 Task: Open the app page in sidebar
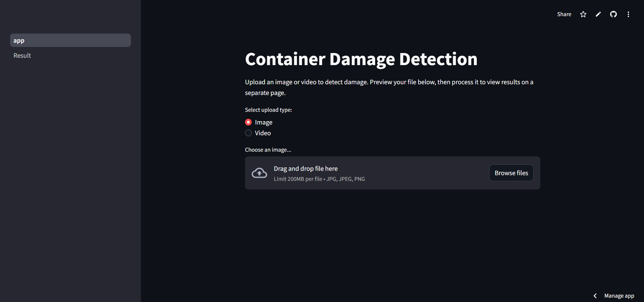(70, 40)
